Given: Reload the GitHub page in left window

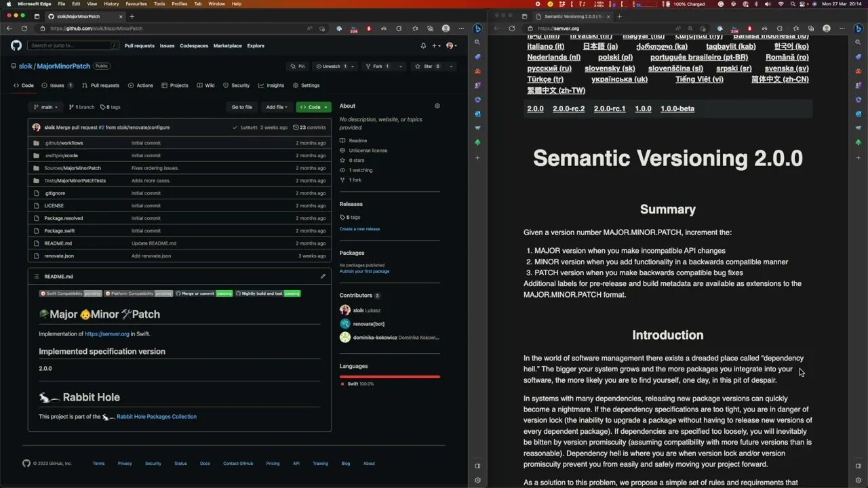Looking at the screenshot, I should click(x=24, y=28).
